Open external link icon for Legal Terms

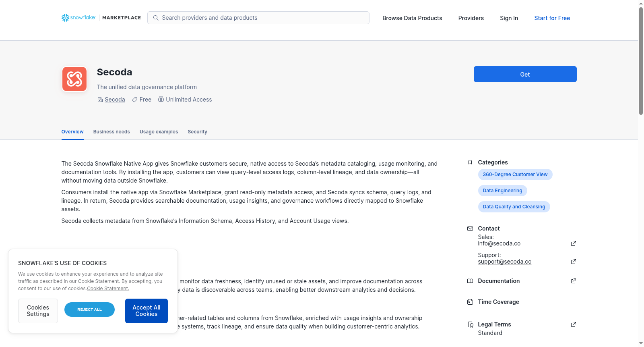[x=574, y=324]
